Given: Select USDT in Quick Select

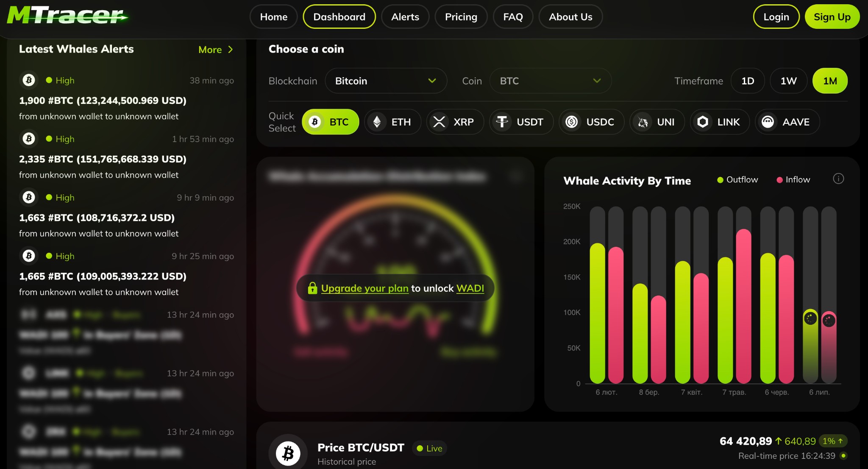Looking at the screenshot, I should point(521,122).
